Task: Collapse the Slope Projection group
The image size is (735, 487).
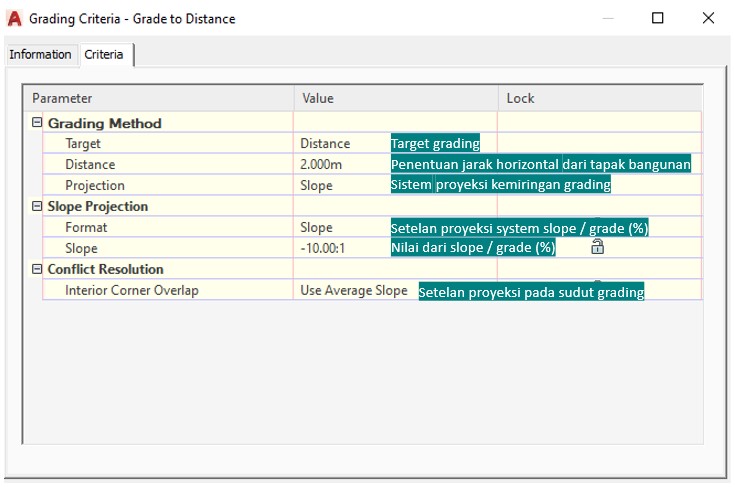Action: (38, 206)
